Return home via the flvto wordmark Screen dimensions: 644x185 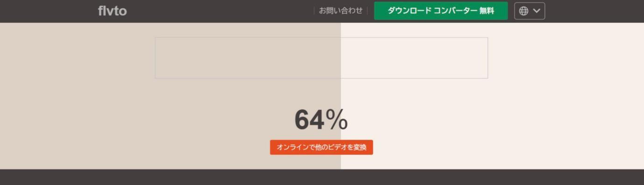coord(112,11)
